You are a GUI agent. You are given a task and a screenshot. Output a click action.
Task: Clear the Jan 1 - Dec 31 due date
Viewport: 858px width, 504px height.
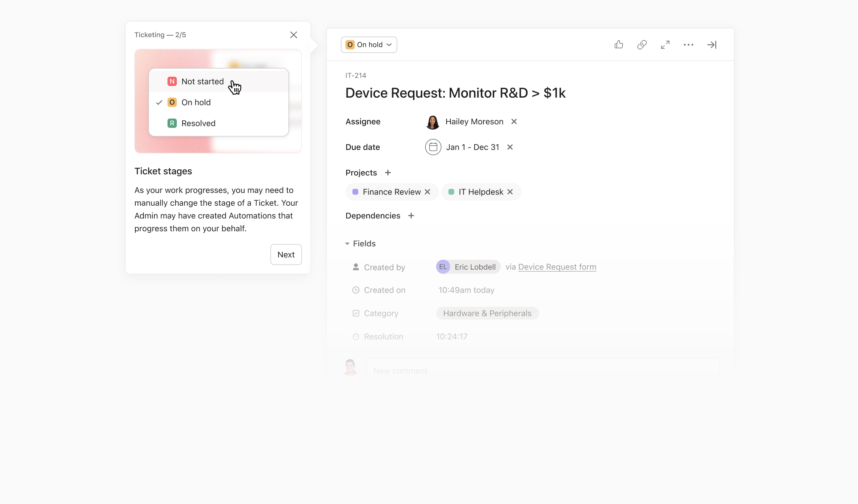point(510,147)
